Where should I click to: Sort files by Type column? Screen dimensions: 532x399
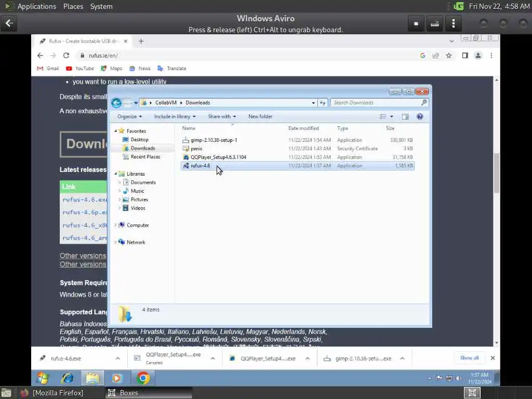tap(343, 128)
